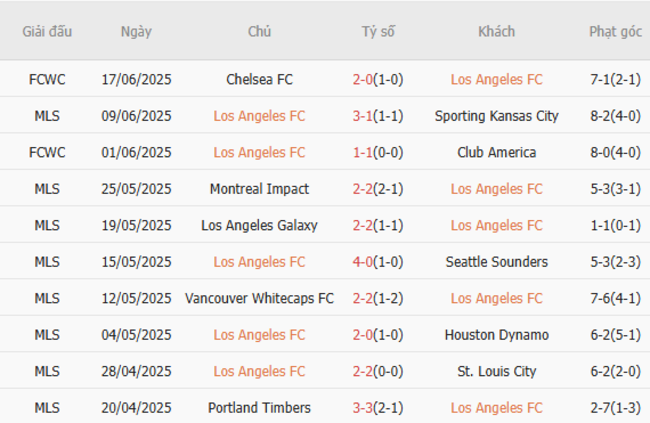
Task: Select the FCWC league label dated 17/06/2025
Action: [x=47, y=79]
